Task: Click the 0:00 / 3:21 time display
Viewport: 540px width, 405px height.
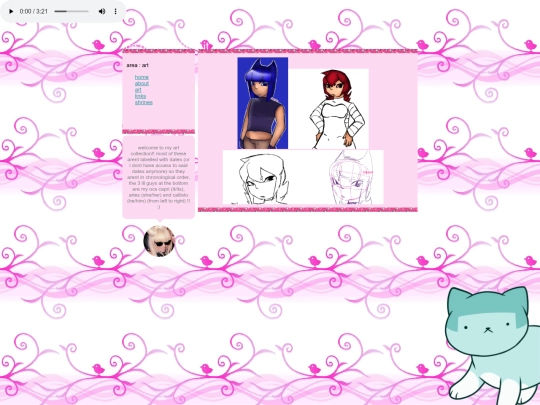Action: pos(34,11)
